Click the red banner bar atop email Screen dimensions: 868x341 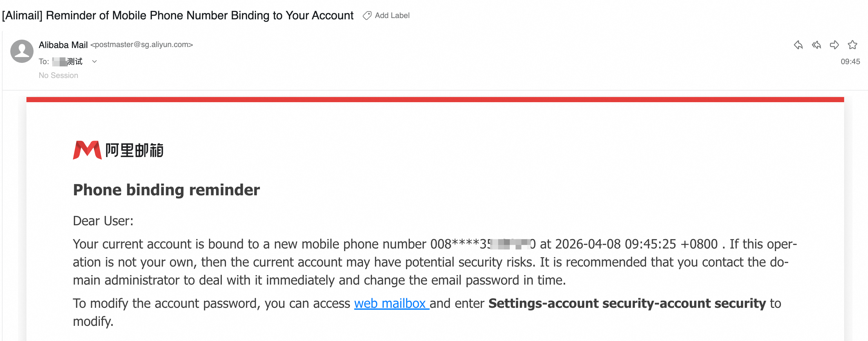click(435, 99)
